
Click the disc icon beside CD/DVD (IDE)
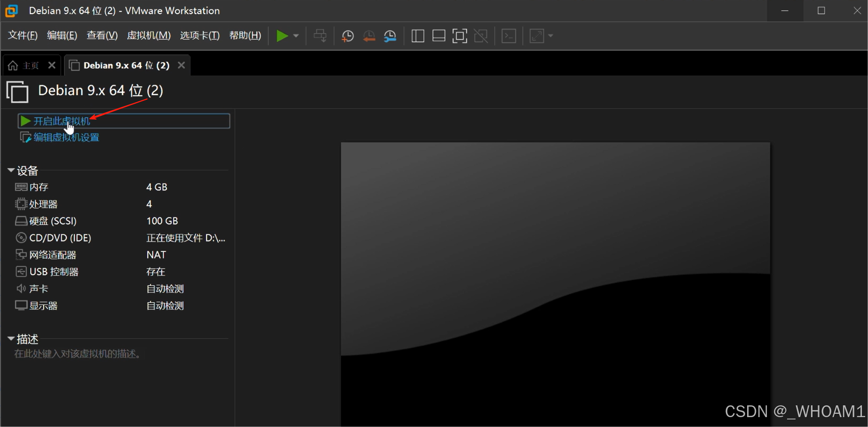[x=21, y=238]
